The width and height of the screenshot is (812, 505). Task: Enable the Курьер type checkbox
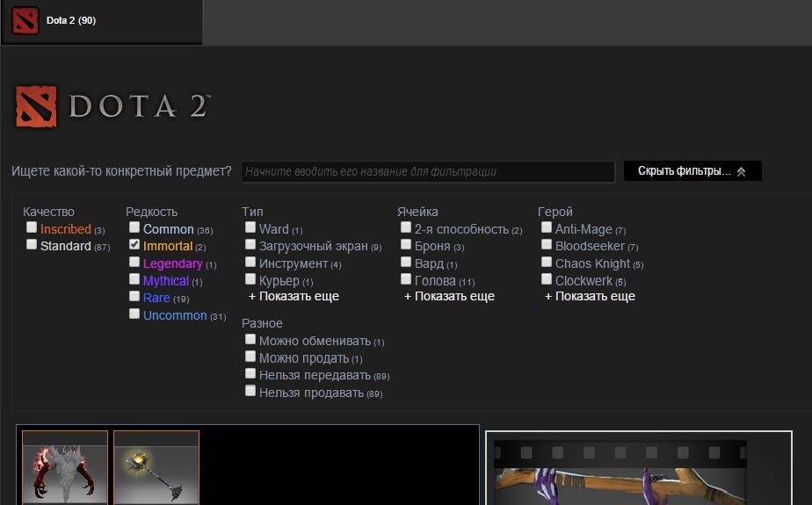(250, 279)
